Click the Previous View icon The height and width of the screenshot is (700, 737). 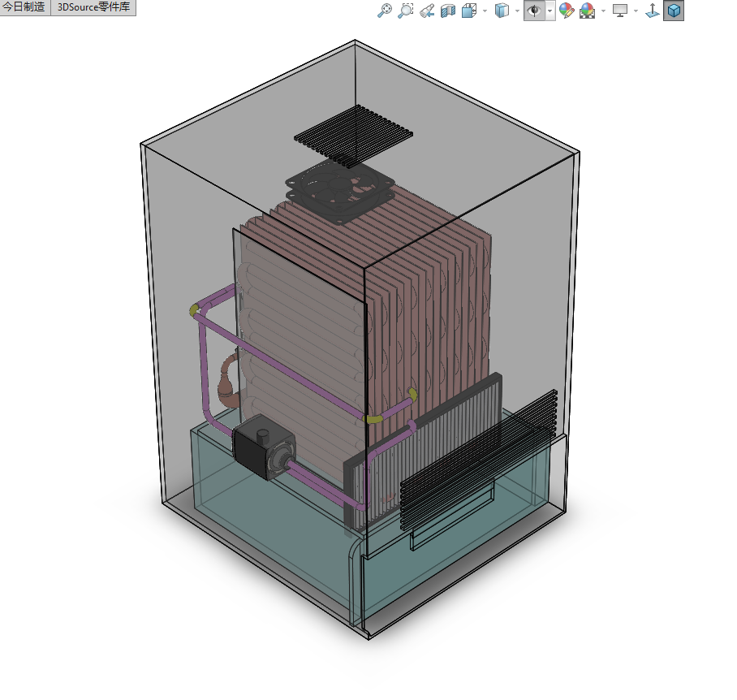(x=427, y=11)
